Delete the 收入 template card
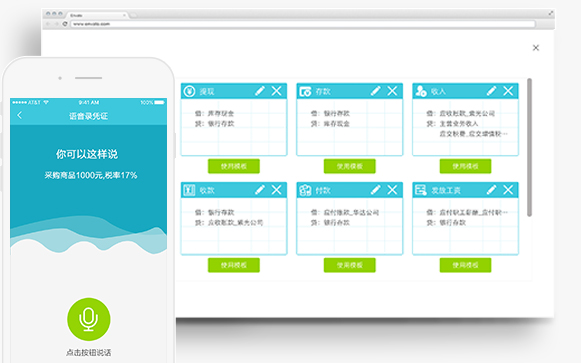 (508, 91)
